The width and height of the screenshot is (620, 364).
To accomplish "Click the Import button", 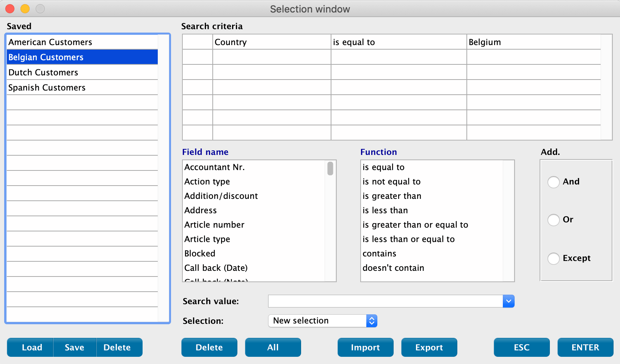I will click(366, 347).
